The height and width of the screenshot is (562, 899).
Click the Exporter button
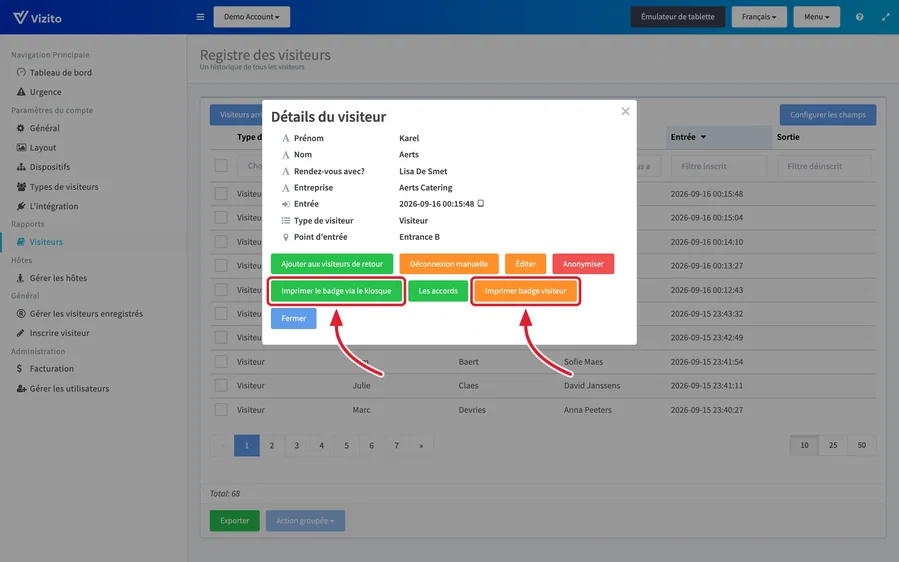tap(234, 521)
